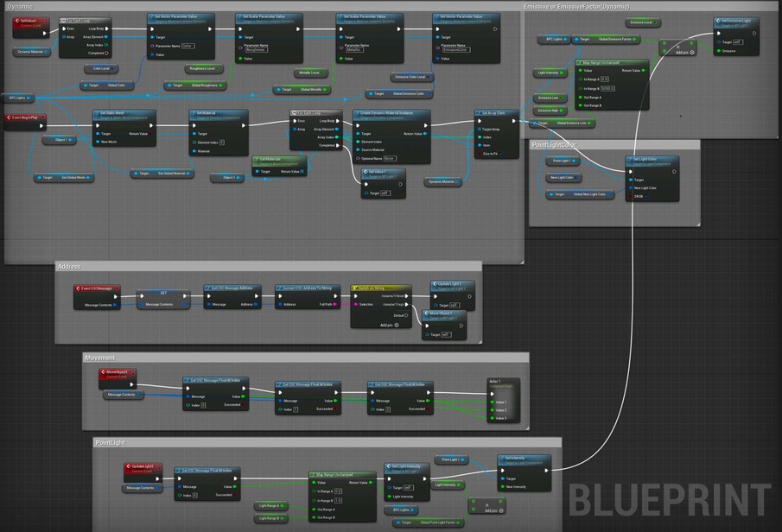Select the Emissive or EmissiveFactor(Dynamic) comment title
The height and width of the screenshot is (532, 782).
tap(576, 7)
